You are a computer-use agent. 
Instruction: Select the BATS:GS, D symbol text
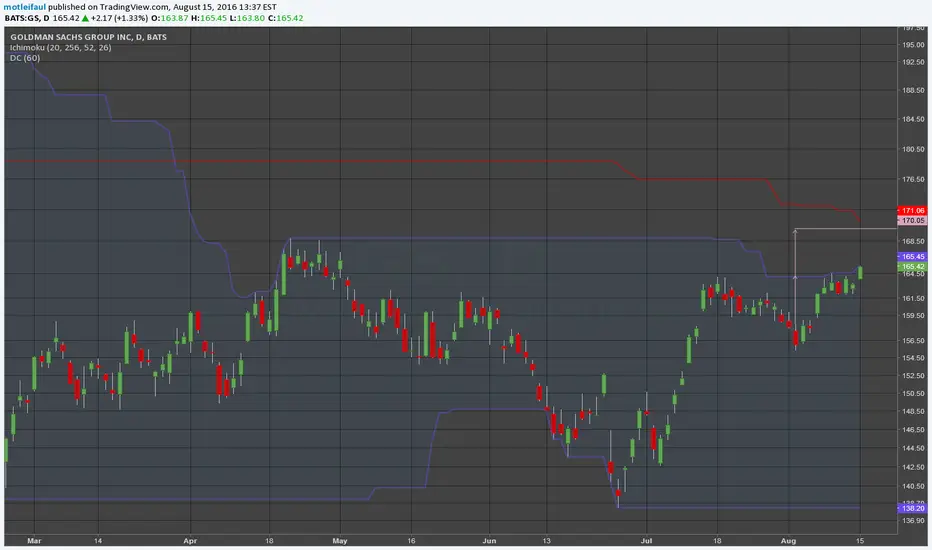tap(27, 18)
